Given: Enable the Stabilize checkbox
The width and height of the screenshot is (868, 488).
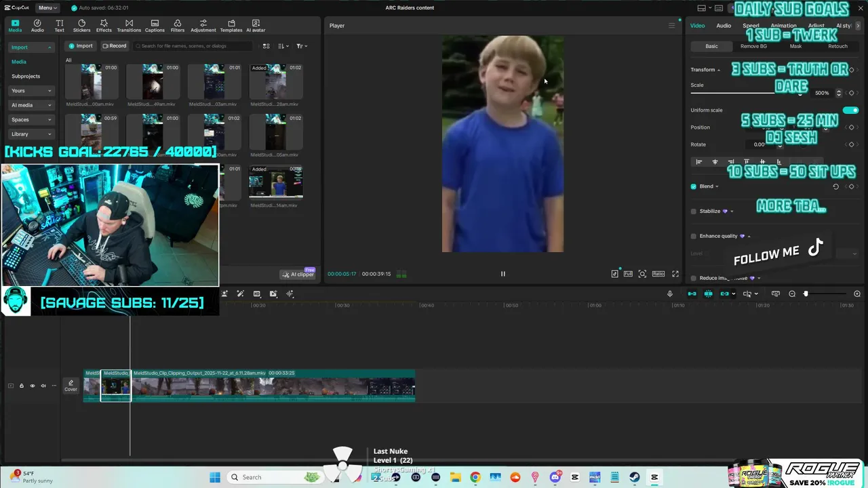Looking at the screenshot, I should (x=693, y=211).
